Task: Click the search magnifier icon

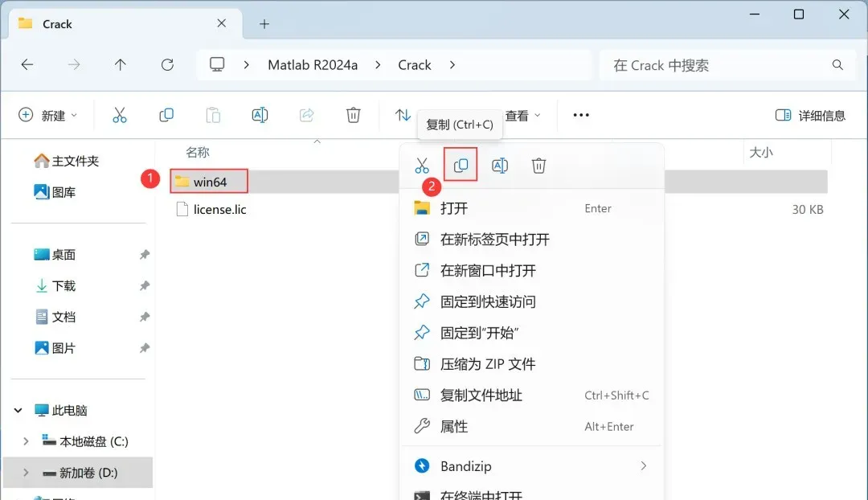Action: pyautogui.click(x=837, y=65)
